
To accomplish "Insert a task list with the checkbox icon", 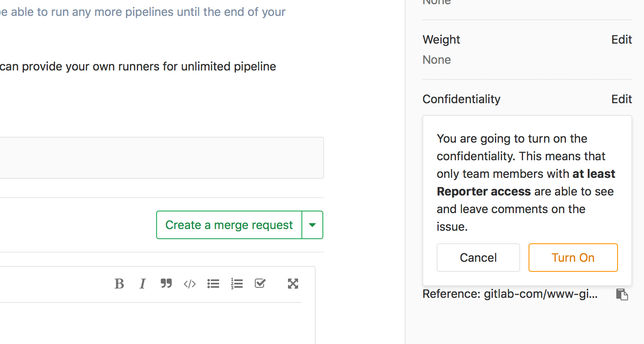I will tap(259, 284).
